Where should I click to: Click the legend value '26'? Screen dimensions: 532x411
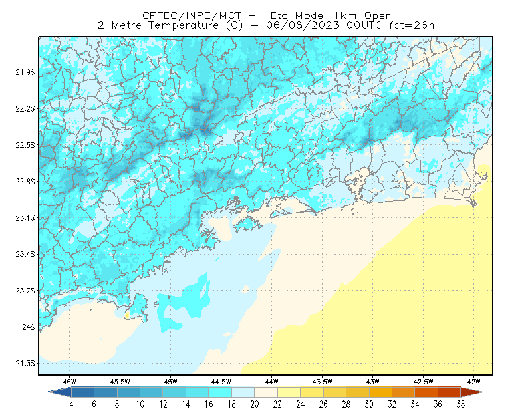coord(323,404)
